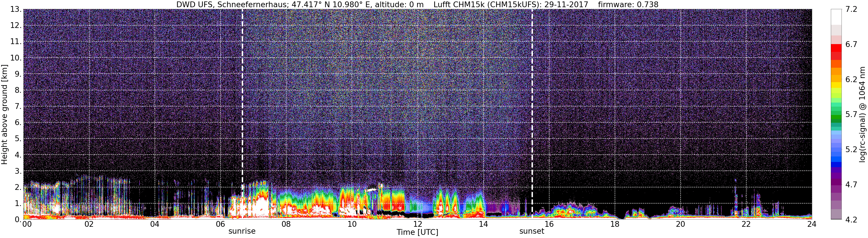The image size is (868, 238).
Task: Click the colorbar label '6.7'
Action: pos(851,44)
